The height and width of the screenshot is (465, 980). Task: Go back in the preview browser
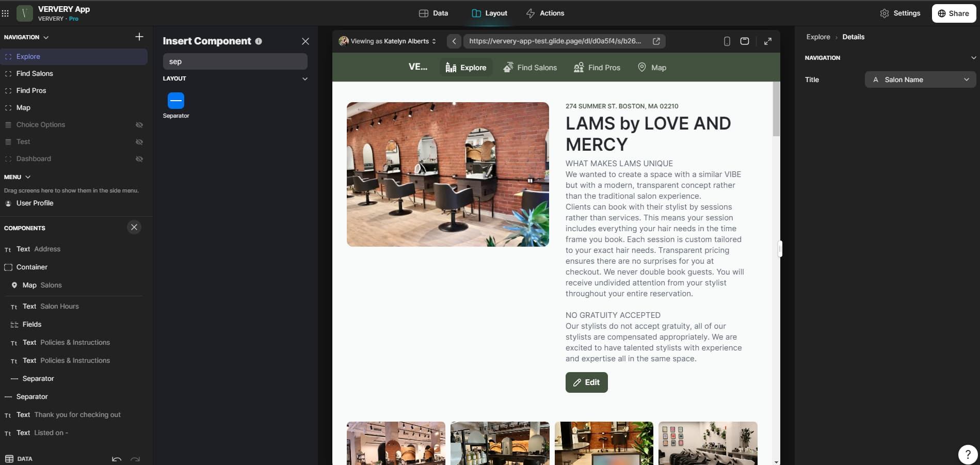pyautogui.click(x=454, y=41)
